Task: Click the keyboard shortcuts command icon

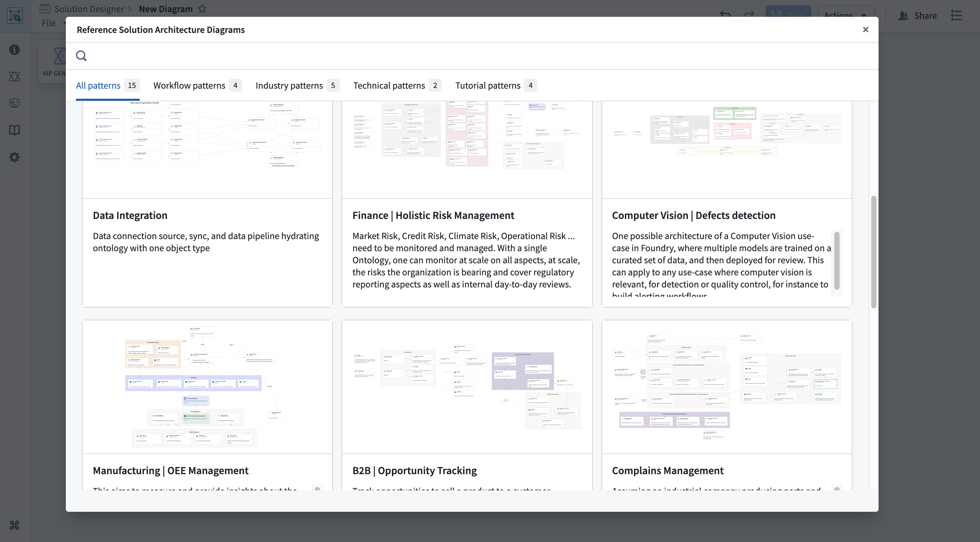Action: [14, 525]
